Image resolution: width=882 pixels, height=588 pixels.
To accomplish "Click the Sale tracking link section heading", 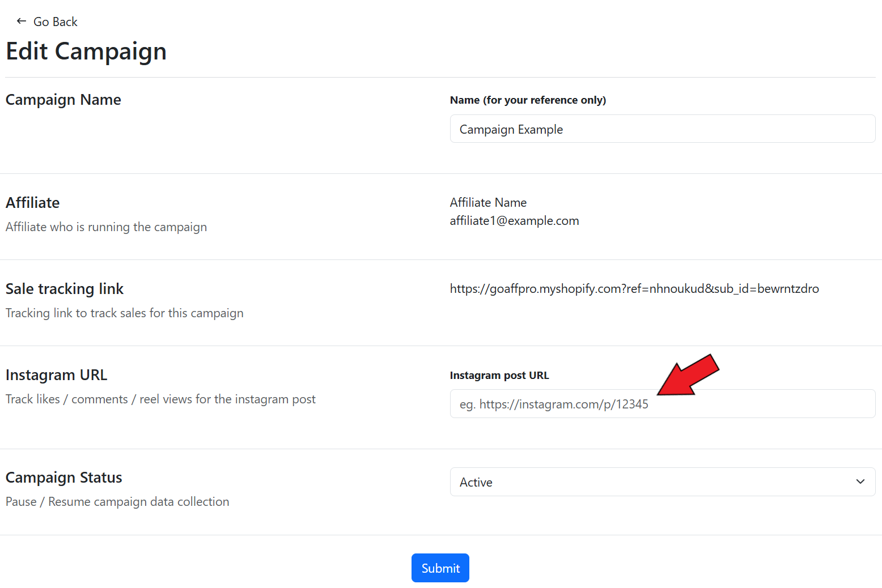I will (x=65, y=289).
